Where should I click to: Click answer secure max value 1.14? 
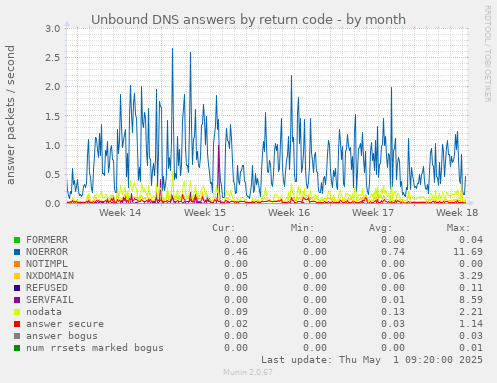point(471,324)
